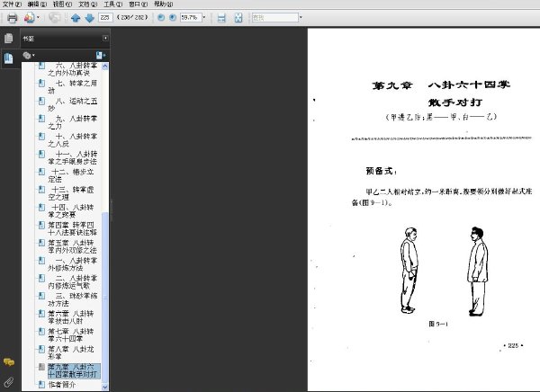Go to previous page with up arrow
The width and height of the screenshot is (540, 392).
[76, 18]
